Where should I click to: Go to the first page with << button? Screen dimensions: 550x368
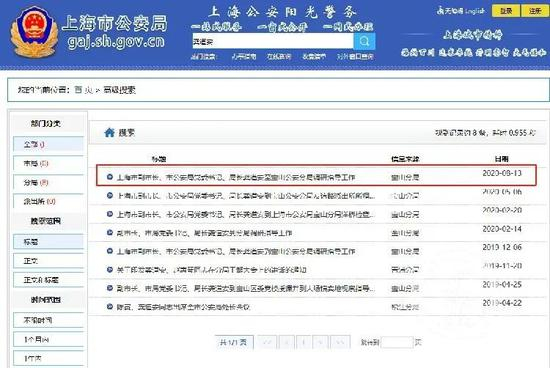point(267,342)
